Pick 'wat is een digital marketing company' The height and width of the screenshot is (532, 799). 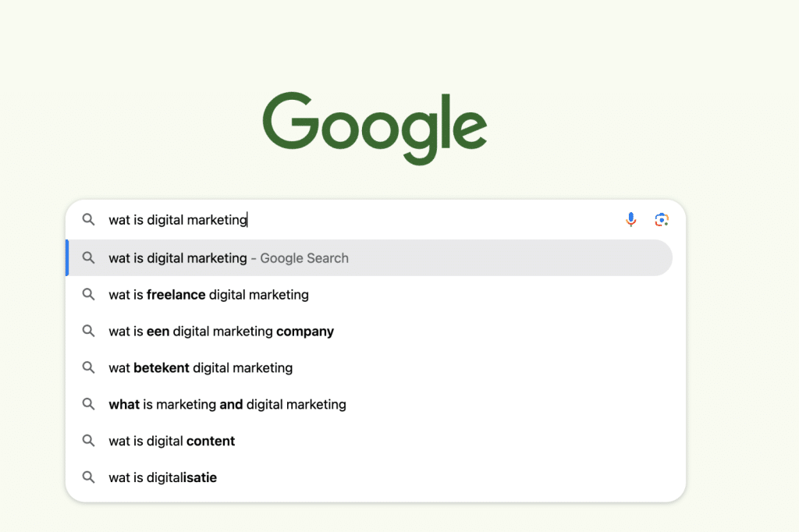(x=221, y=332)
